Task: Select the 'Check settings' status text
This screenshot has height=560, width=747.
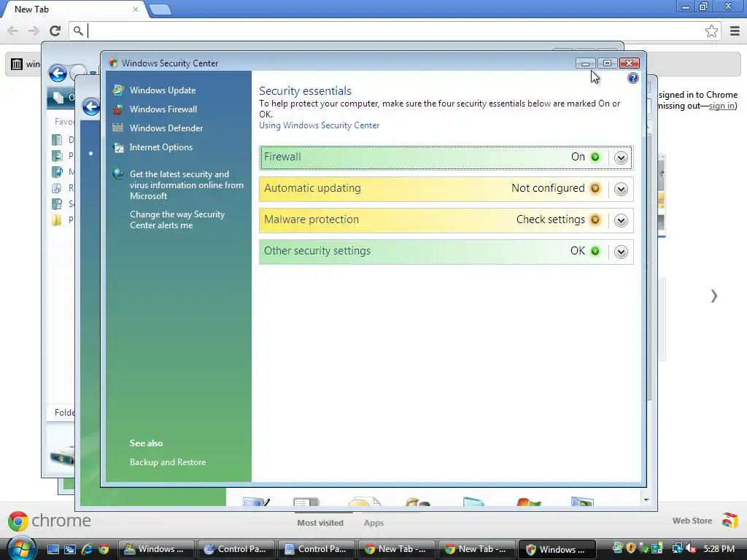Action: (550, 219)
